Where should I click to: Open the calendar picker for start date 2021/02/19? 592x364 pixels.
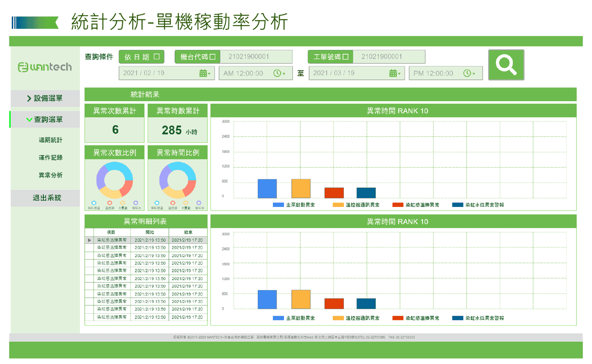[204, 73]
